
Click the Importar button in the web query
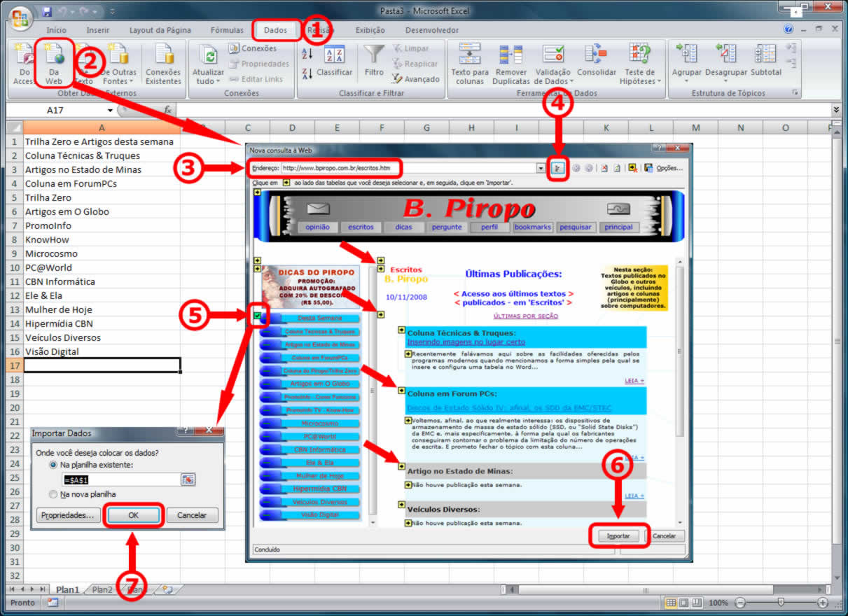(x=618, y=536)
